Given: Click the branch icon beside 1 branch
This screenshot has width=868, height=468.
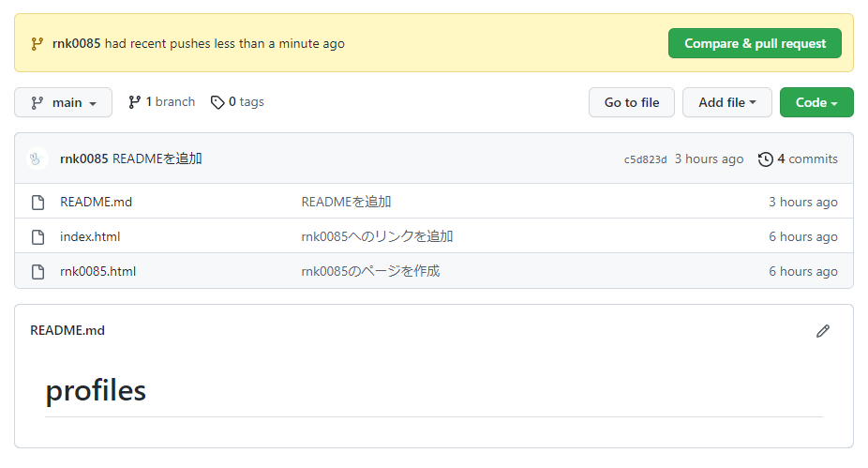Looking at the screenshot, I should coord(135,102).
